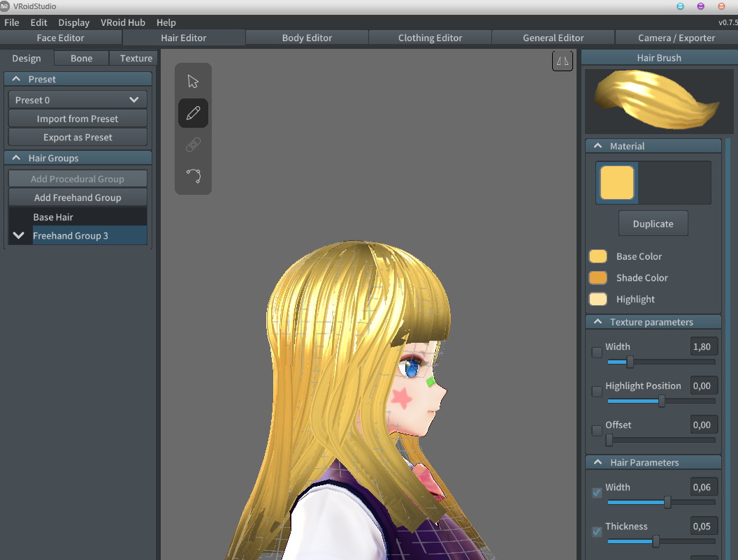The image size is (738, 560).
Task: Collapse the Hair Groups section
Action: pos(17,158)
